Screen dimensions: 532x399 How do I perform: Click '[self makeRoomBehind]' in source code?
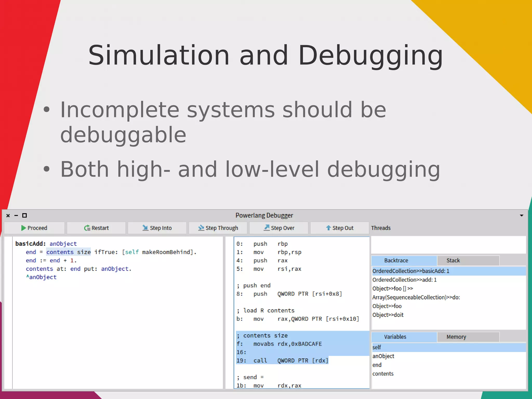point(158,252)
